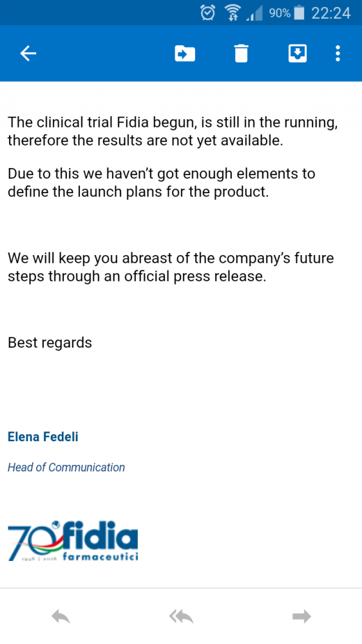Tap the mobile signal strength indicator

[x=255, y=14]
